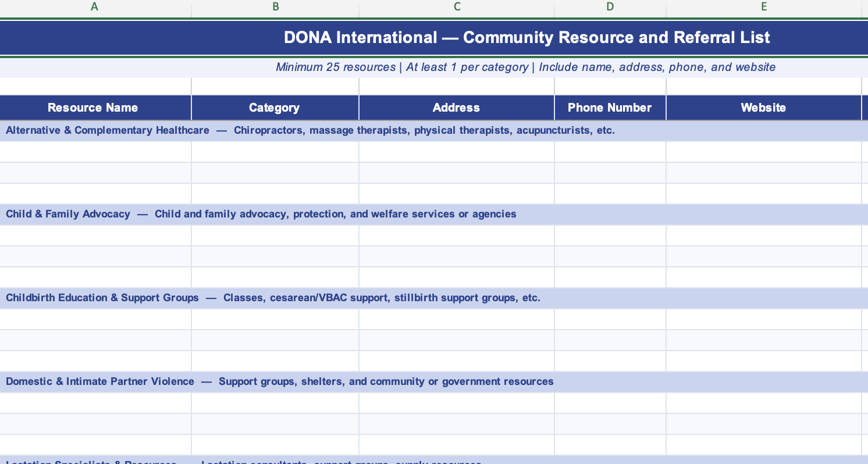The image size is (868, 464).
Task: Click first empty Resource Name cell under Alternative Healthcare
Action: coord(95,152)
